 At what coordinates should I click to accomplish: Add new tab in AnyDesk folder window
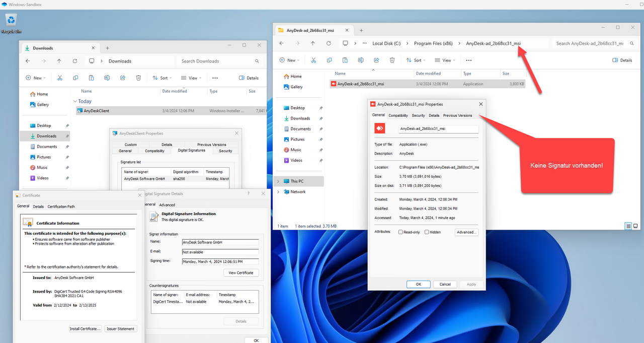[x=361, y=30]
